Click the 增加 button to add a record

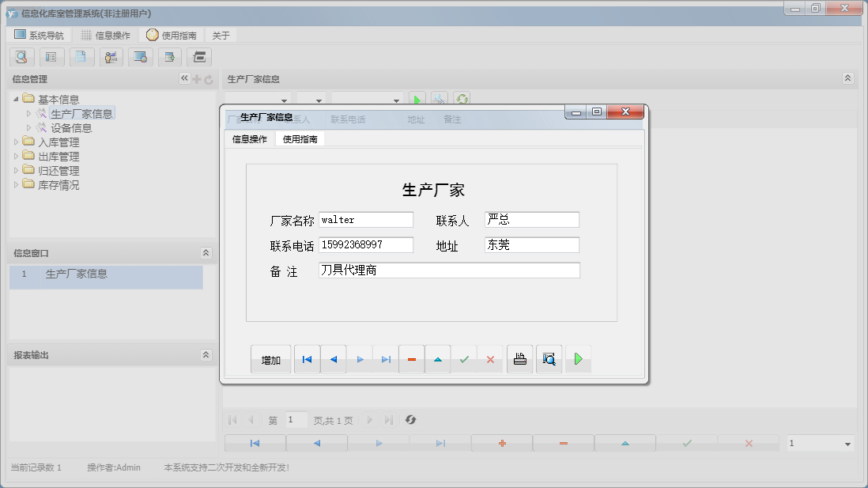271,358
